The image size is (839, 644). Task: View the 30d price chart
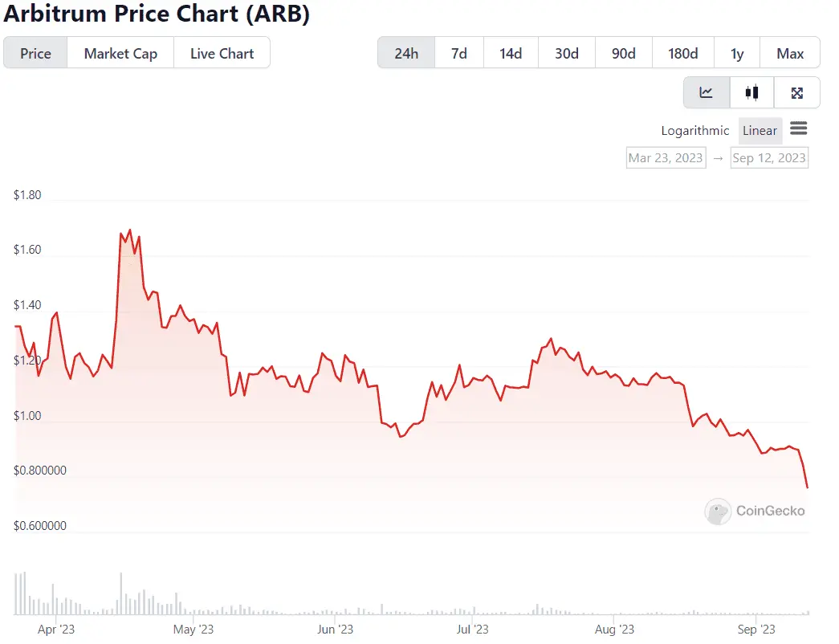[566, 52]
